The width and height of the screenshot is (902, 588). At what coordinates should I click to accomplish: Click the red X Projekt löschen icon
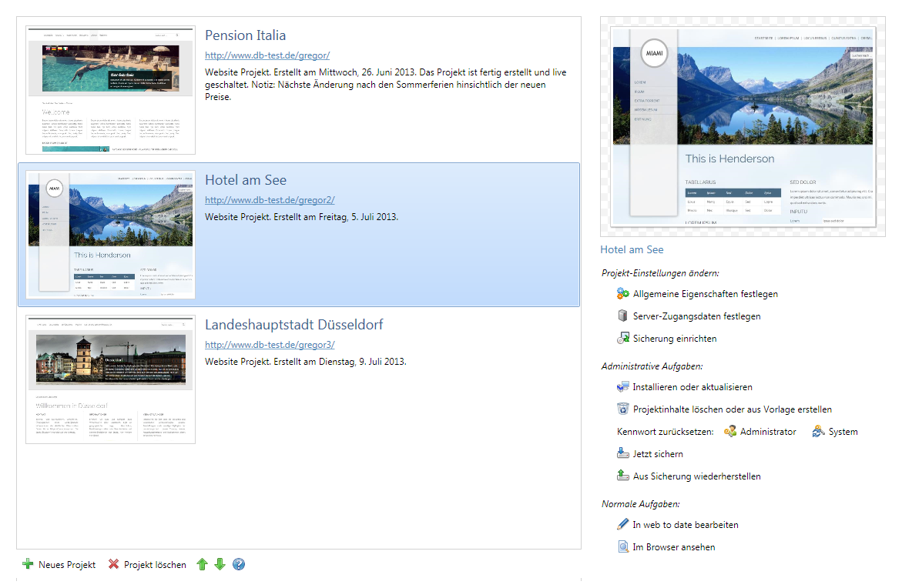(x=114, y=564)
